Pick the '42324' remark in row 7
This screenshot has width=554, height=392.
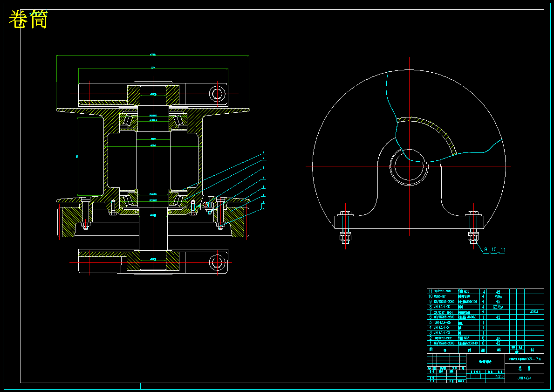pyautogui.click(x=534, y=312)
